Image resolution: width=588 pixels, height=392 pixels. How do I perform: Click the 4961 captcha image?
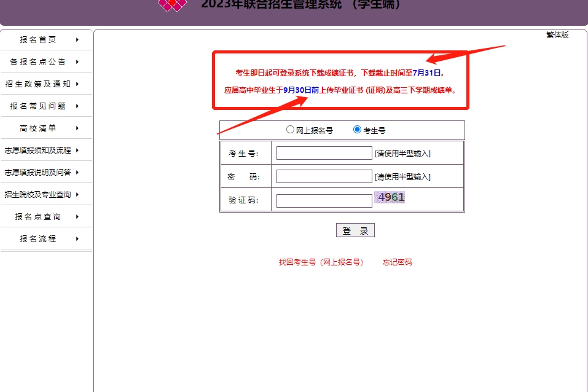click(x=390, y=197)
